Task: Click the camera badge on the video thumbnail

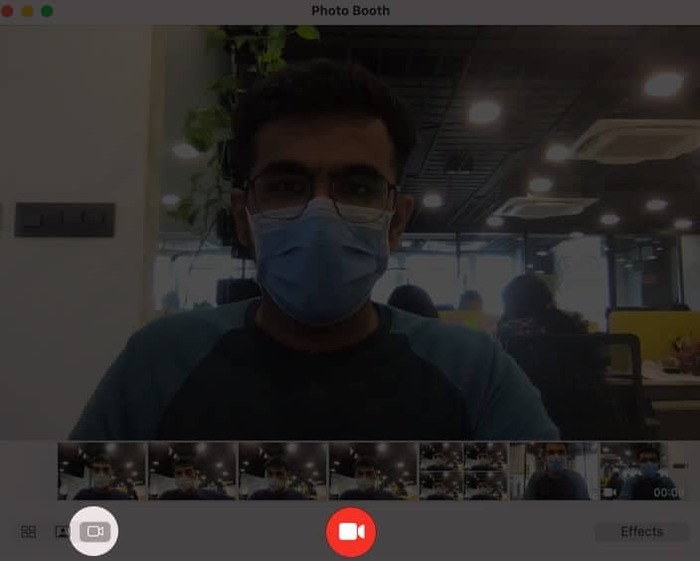Action: [610, 493]
